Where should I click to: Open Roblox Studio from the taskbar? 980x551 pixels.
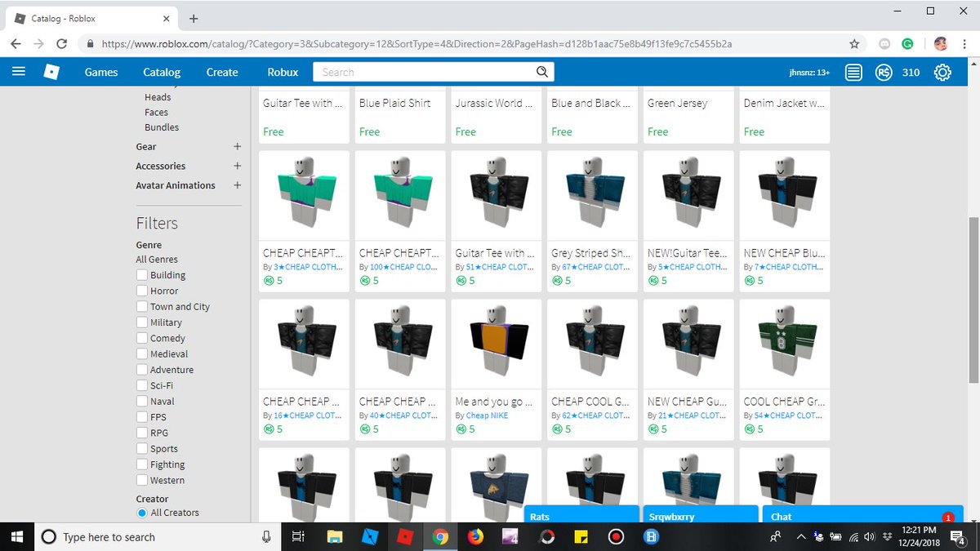370,536
